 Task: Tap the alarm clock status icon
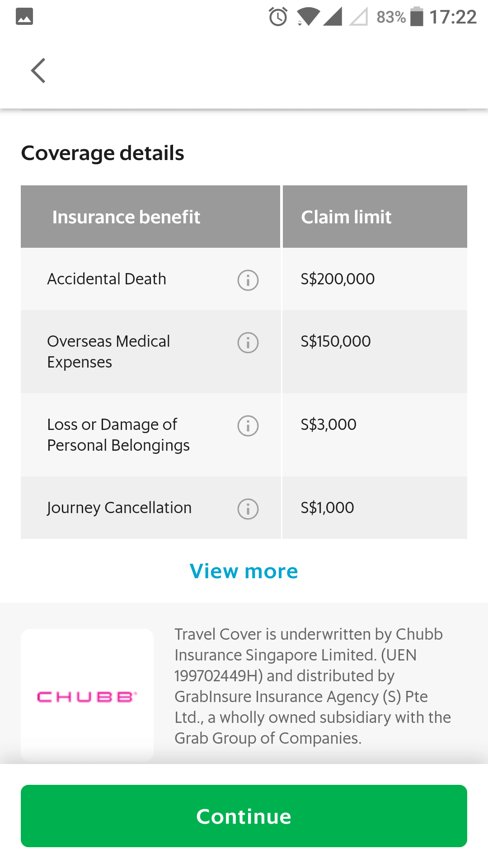(278, 17)
